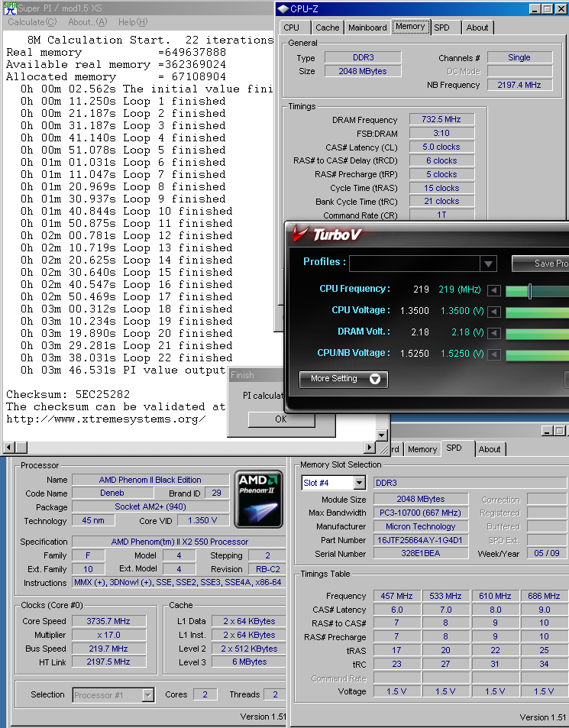Switch to the Mainboard tab in CPU-Z
Viewport: 569px width, 728px height.
tap(367, 28)
